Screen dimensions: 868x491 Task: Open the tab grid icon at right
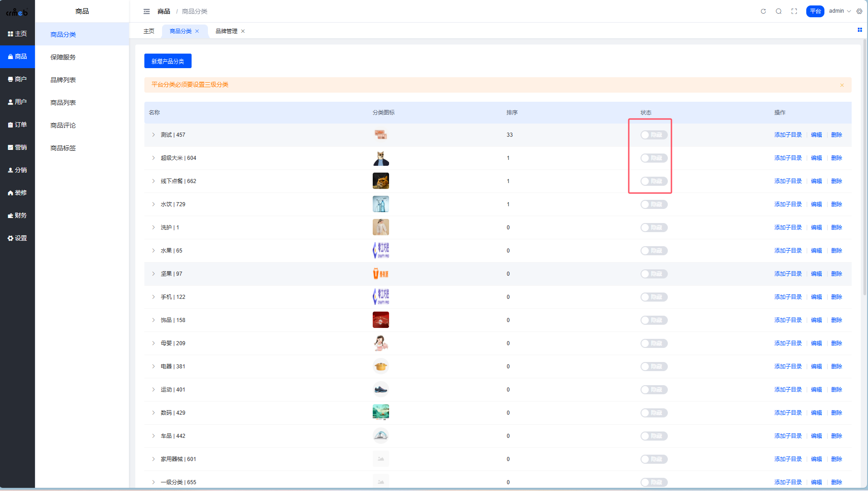coord(859,30)
